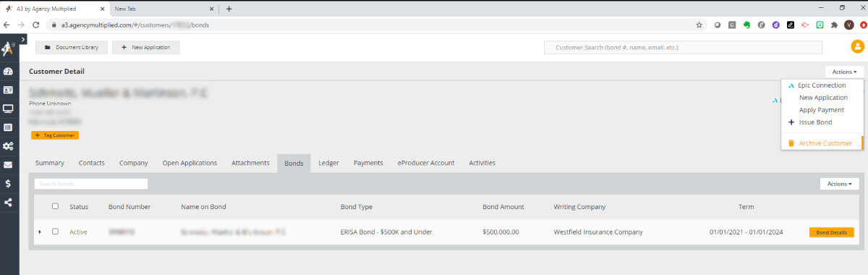Open a new browser tab with plus
This screenshot has width=868, height=275.
pos(229,9)
